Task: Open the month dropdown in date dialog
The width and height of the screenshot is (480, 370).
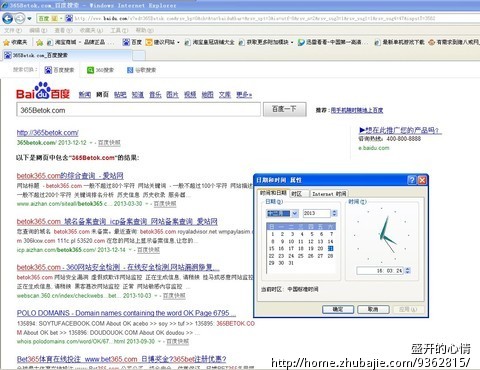Action: pos(295,213)
